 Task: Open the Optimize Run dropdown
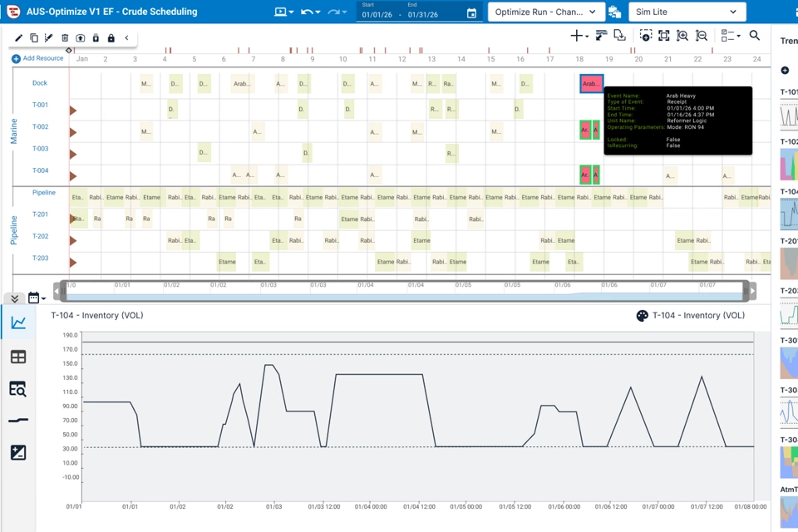(546, 12)
